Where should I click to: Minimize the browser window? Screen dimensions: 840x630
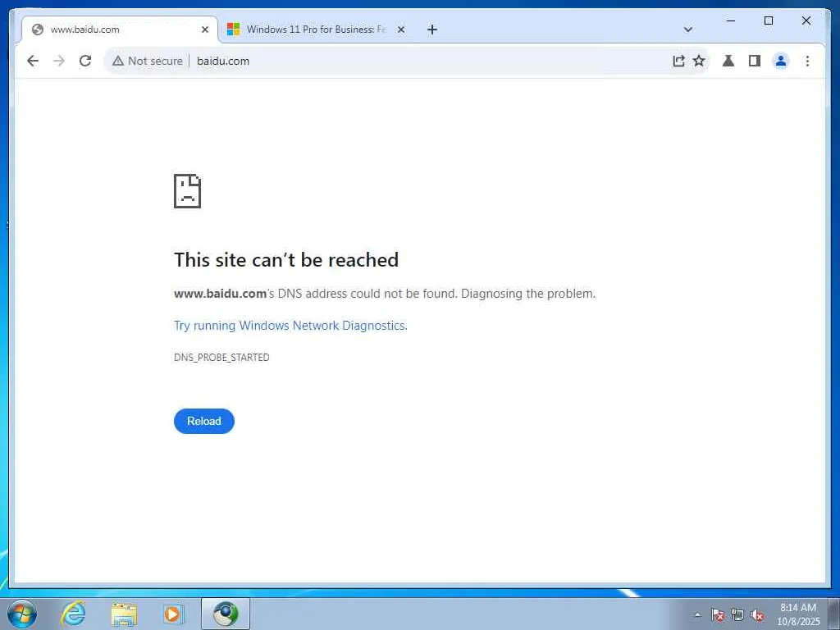[731, 21]
